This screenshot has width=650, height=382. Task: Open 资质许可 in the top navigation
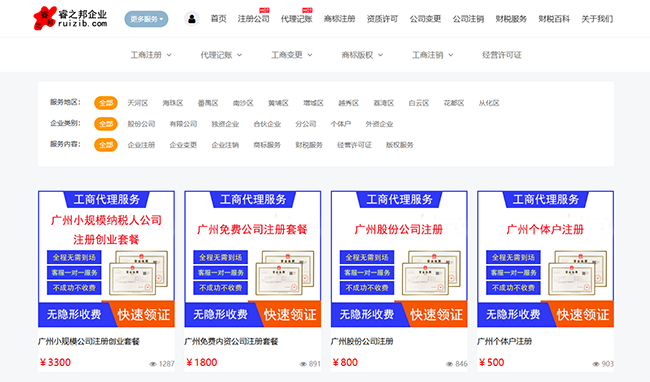[x=382, y=19]
